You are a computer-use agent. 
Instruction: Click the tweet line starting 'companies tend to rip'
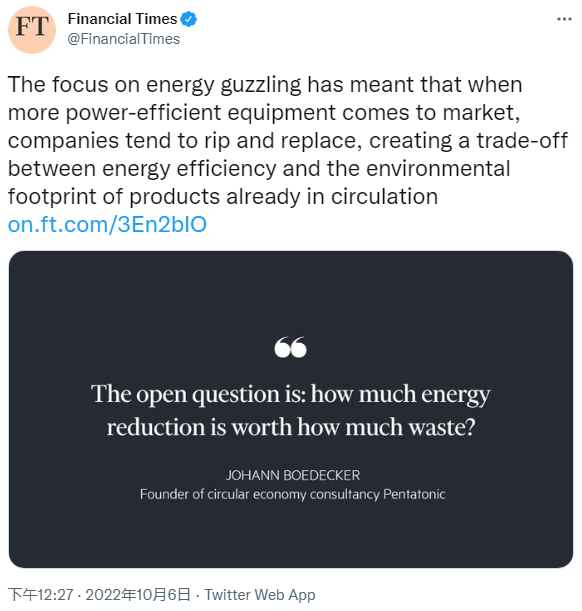pos(287,141)
